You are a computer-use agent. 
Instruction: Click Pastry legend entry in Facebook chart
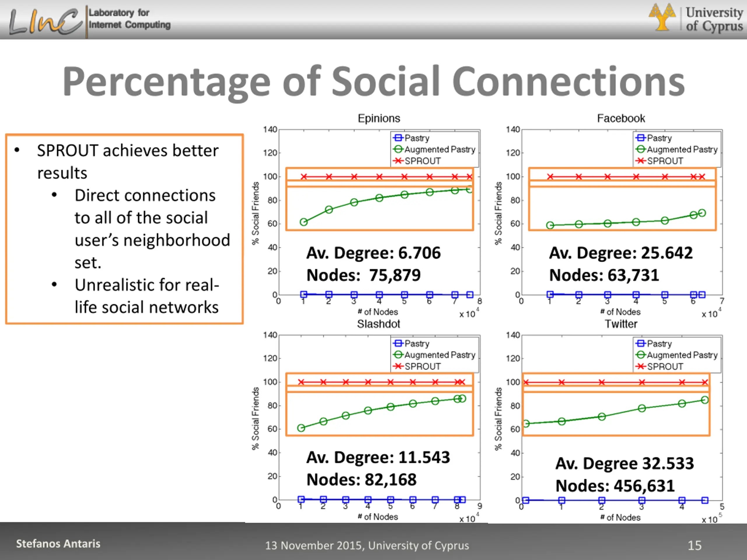(x=654, y=138)
